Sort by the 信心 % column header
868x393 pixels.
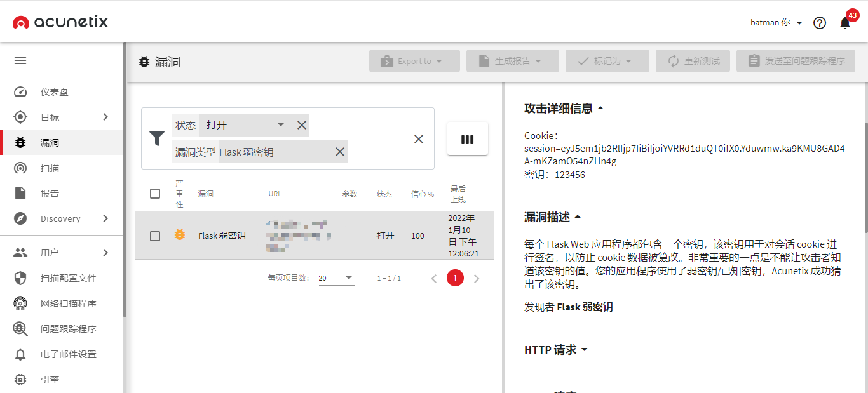pos(423,194)
